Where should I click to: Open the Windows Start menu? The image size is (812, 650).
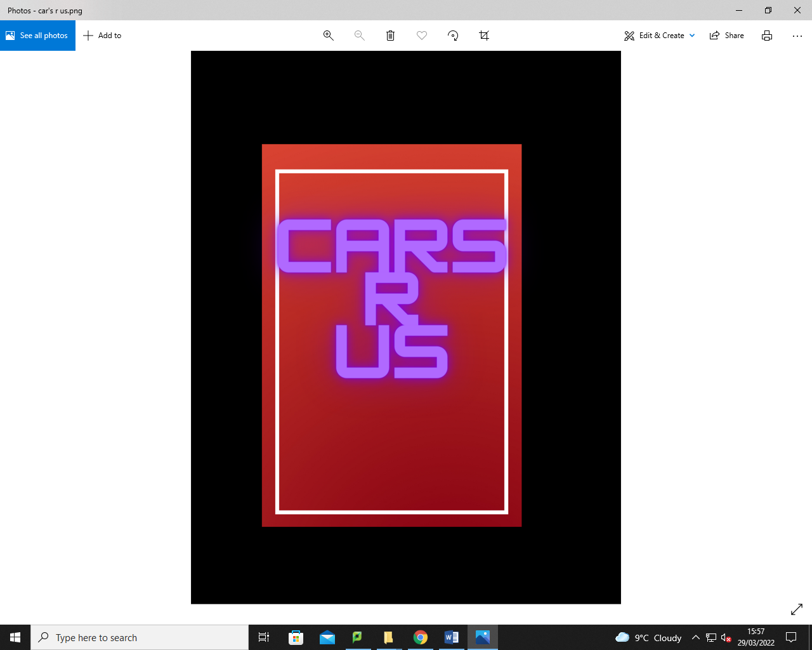point(15,637)
